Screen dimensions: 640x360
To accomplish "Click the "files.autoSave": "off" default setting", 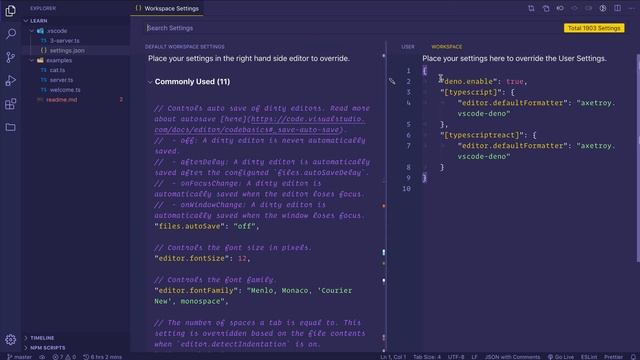I will point(207,226).
